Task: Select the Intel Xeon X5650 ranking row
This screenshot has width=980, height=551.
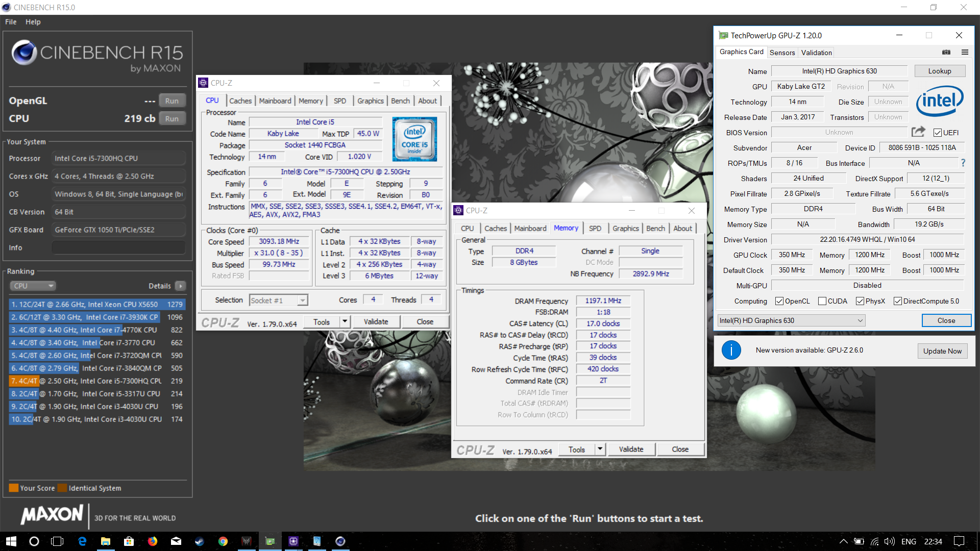Action: click(x=97, y=305)
